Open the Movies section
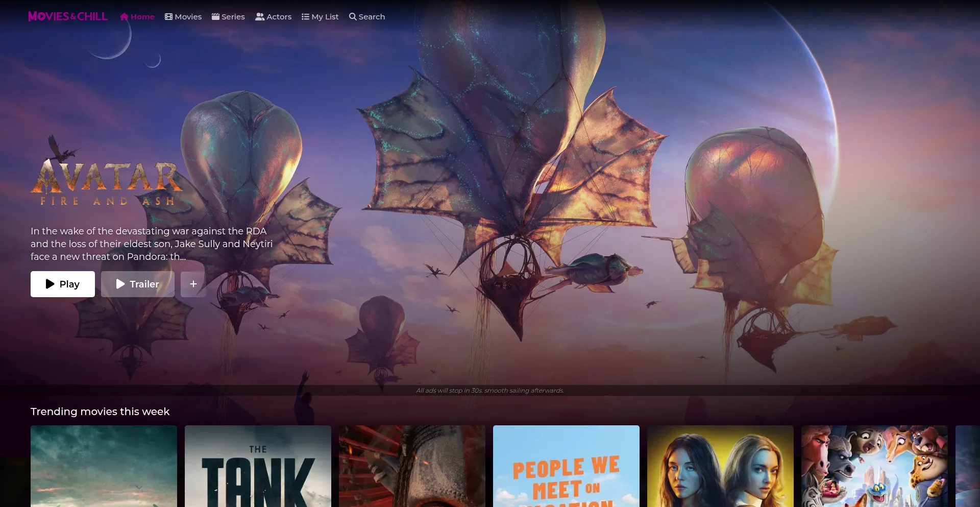The width and height of the screenshot is (980, 507). [183, 17]
